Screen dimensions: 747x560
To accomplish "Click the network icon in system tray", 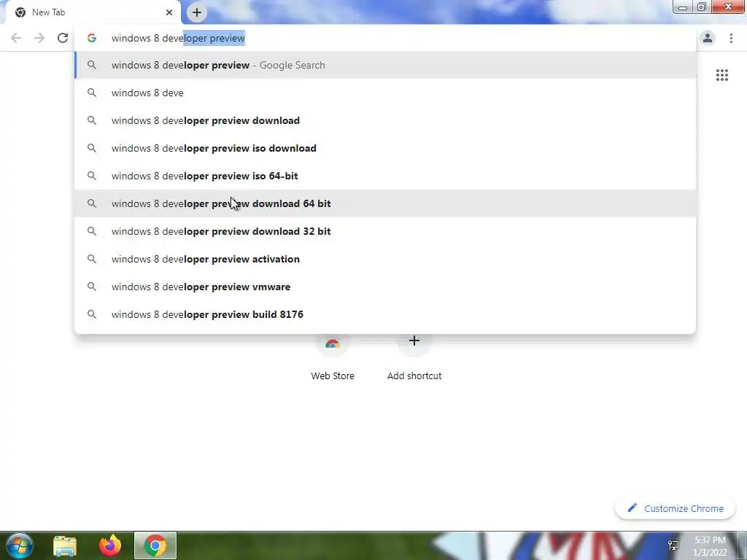I will click(x=673, y=545).
